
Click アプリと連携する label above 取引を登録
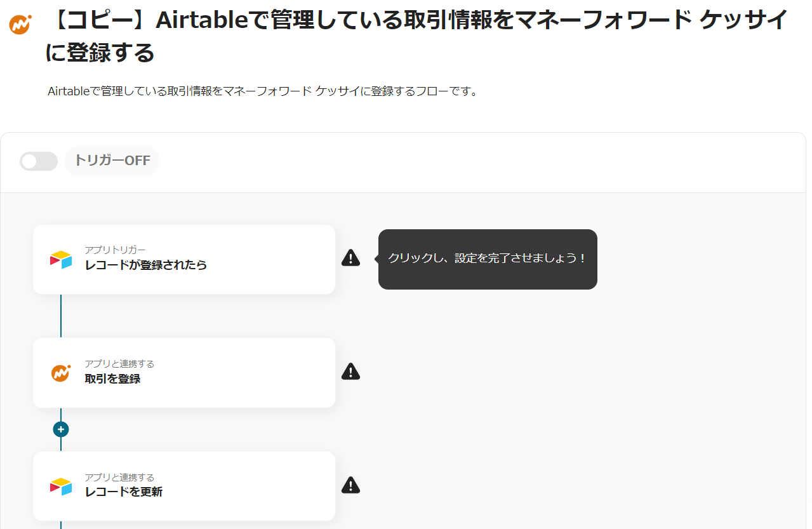click(119, 364)
